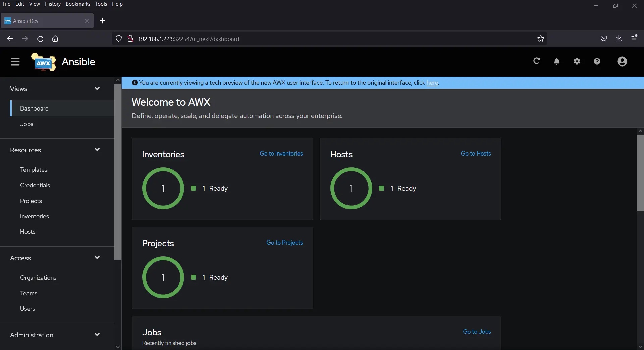Screen dimensions: 644x350
Task: Click the user account avatar icon
Action: point(622,62)
